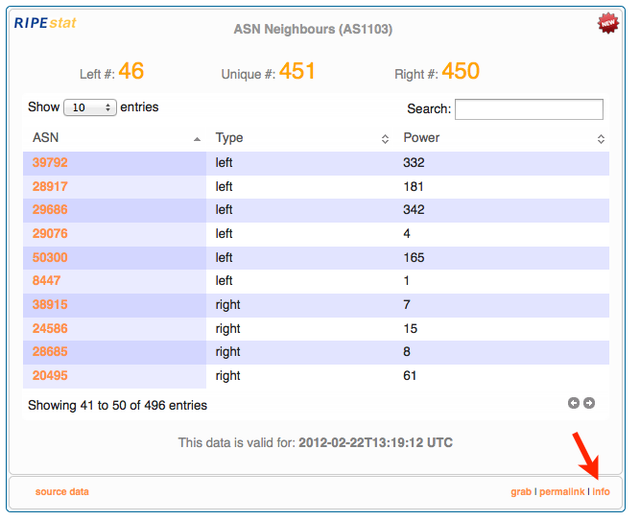Open ASN 24586 link

pos(50,329)
